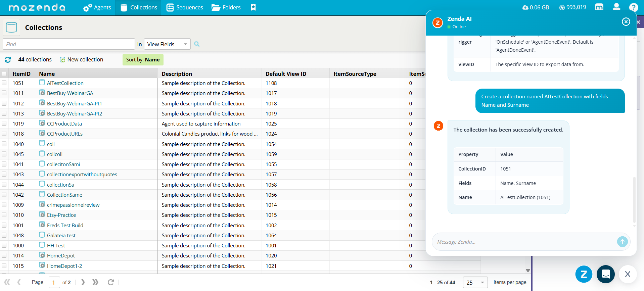Check the box for item 1014
The image size is (644, 291).
point(4,255)
